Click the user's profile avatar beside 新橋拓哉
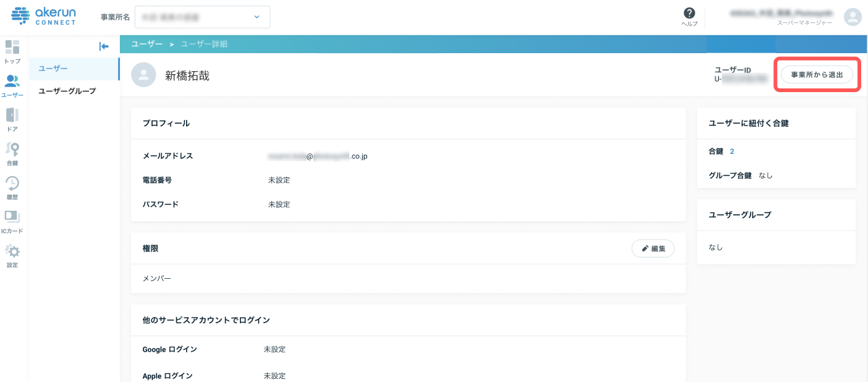This screenshot has width=868, height=382. [143, 75]
